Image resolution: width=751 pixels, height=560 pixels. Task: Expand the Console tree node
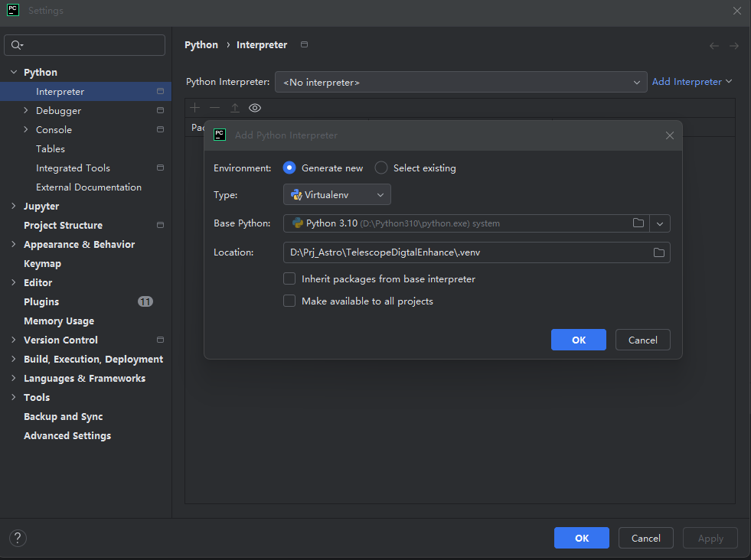[x=26, y=129]
